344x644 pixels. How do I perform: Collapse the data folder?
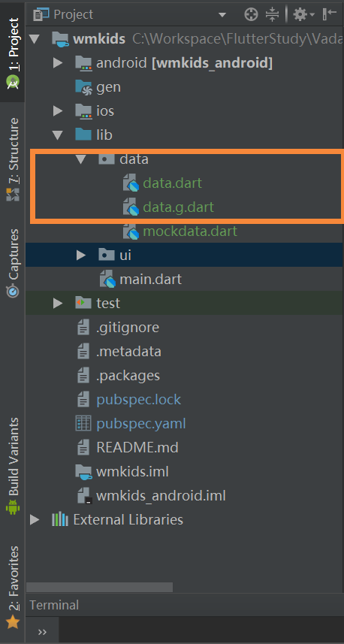[x=81, y=159]
